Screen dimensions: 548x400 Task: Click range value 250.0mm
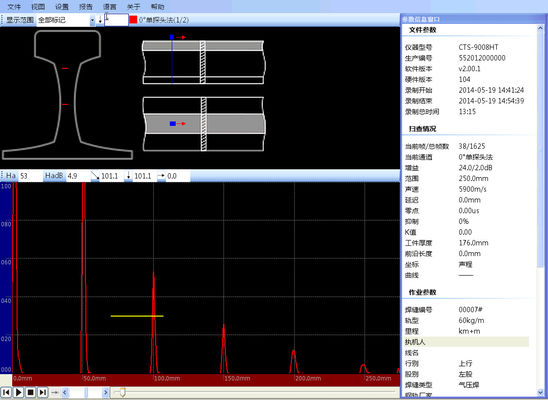[473, 179]
